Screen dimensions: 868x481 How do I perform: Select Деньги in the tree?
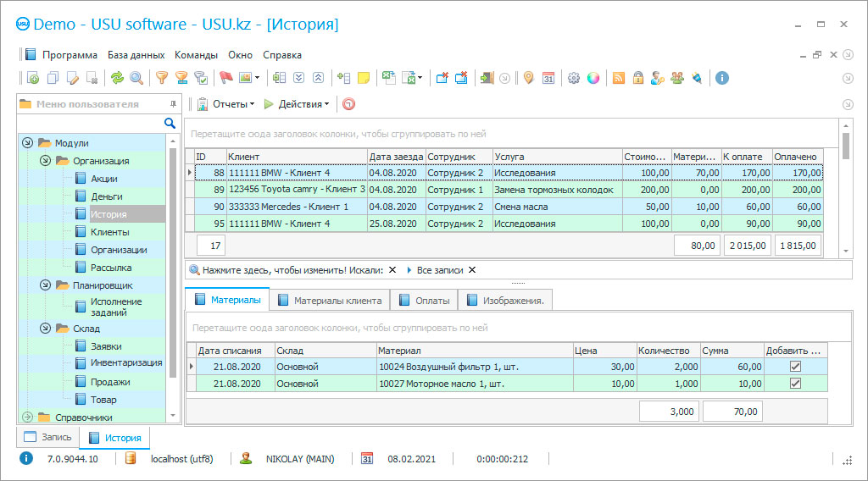106,196
